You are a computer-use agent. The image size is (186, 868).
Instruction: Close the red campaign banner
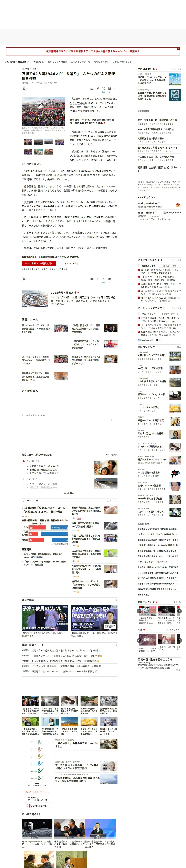(x=178, y=49)
